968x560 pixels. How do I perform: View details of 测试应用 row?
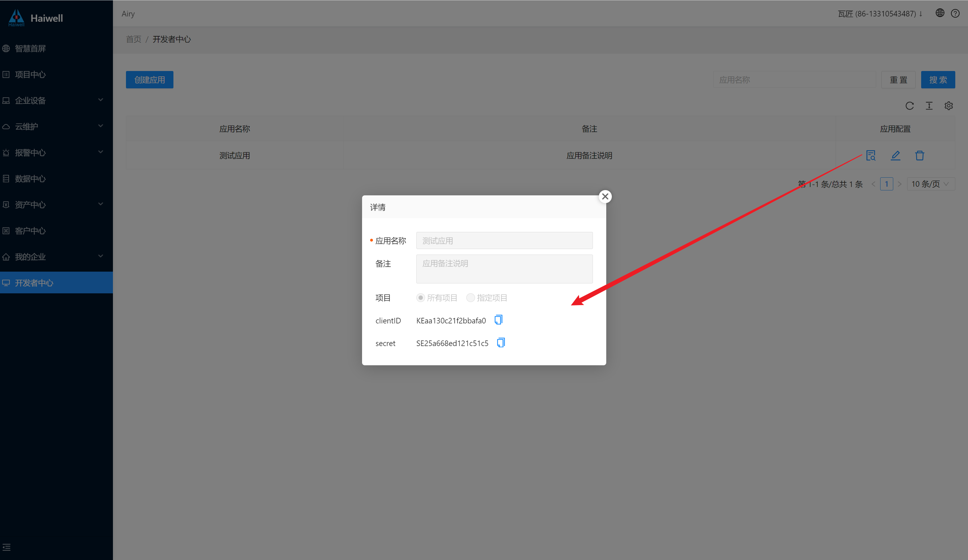tap(871, 155)
